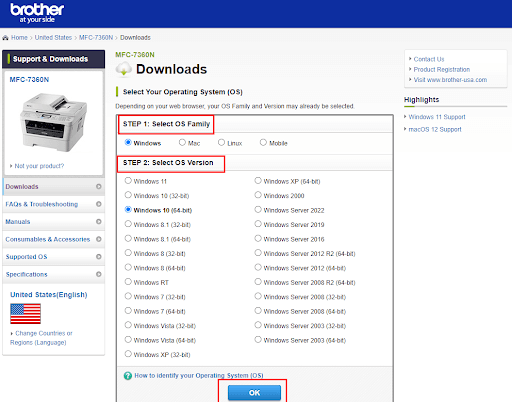Click the Brother logo
Viewport: 512px width, 402px height.
(37, 13)
